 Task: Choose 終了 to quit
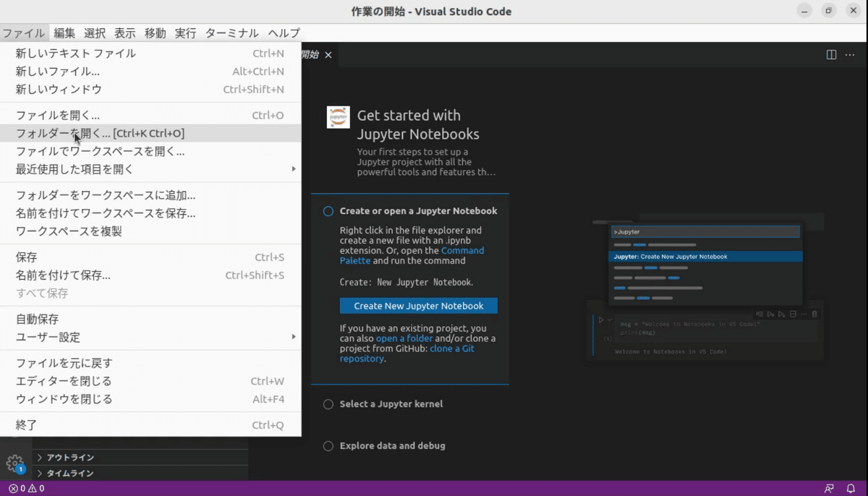pos(150,425)
